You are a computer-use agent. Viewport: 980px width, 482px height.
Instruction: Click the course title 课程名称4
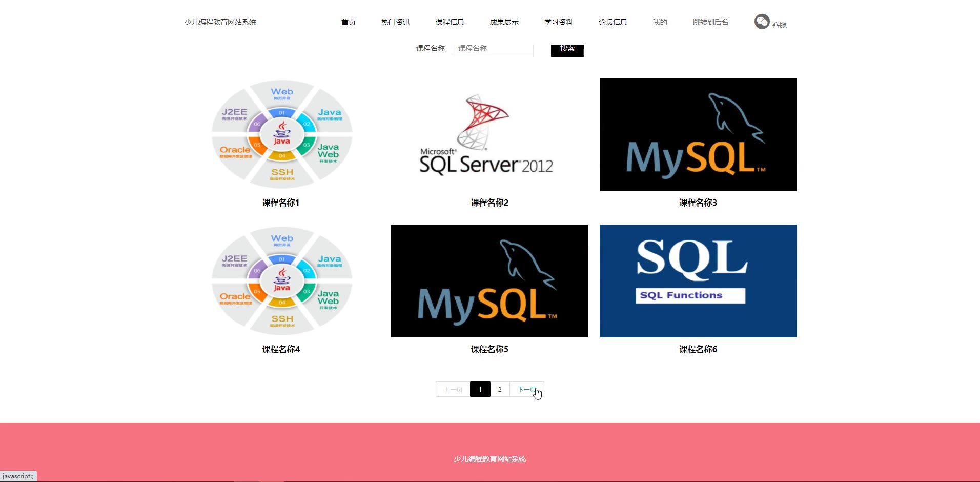point(281,349)
